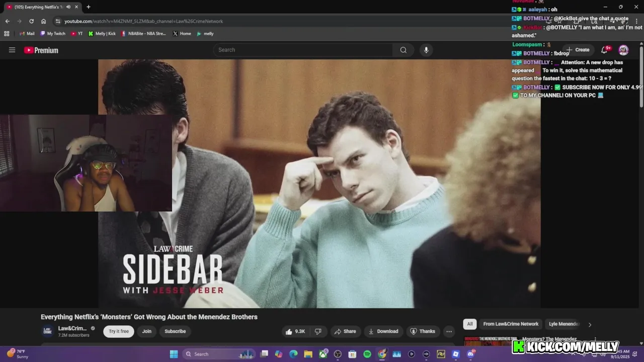
Task: Open Discord from taskbar
Action: pos(470,354)
